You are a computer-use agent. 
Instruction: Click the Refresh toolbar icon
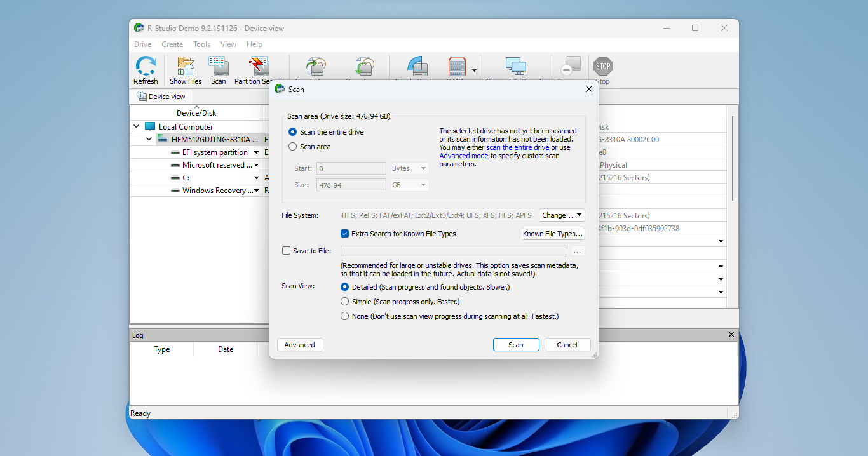pyautogui.click(x=146, y=66)
